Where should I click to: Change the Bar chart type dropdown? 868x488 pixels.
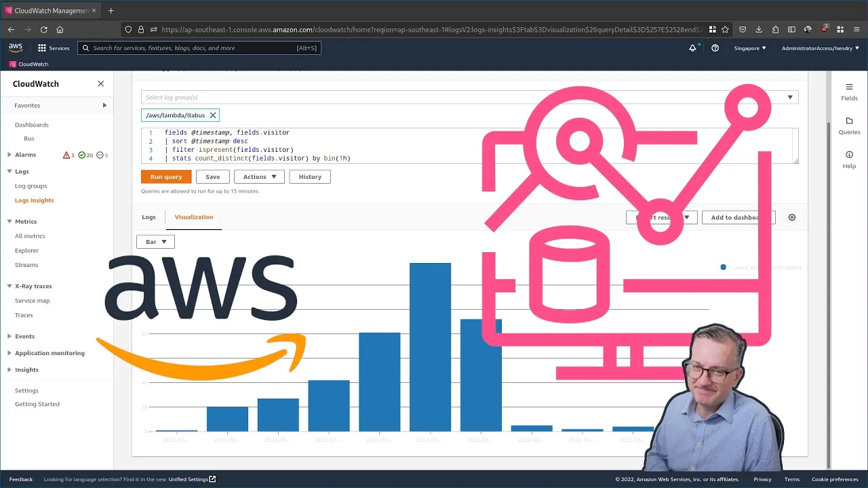[155, 242]
